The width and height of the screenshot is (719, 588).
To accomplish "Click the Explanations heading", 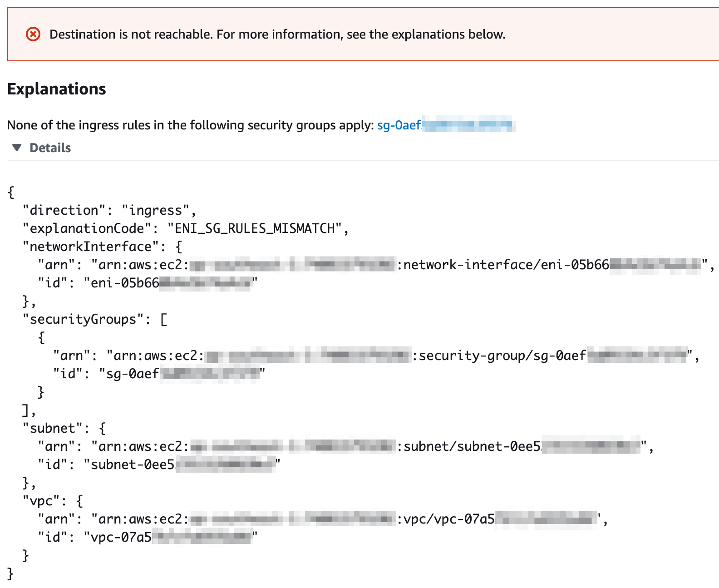I will [56, 89].
